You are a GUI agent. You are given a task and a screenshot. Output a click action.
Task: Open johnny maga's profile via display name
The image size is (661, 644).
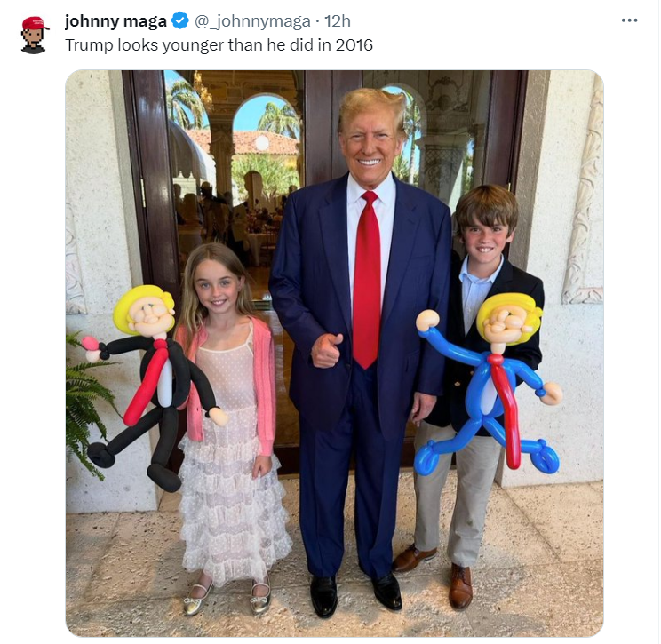point(115,21)
